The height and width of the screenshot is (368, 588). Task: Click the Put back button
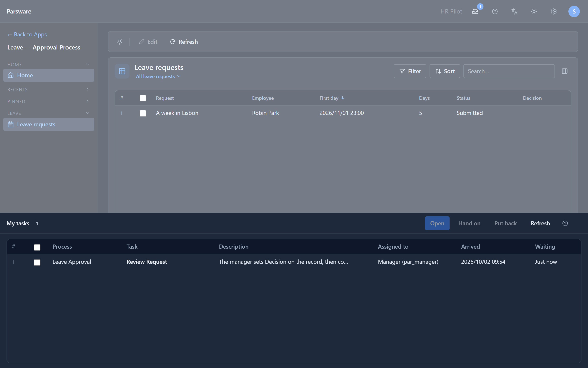point(505,223)
